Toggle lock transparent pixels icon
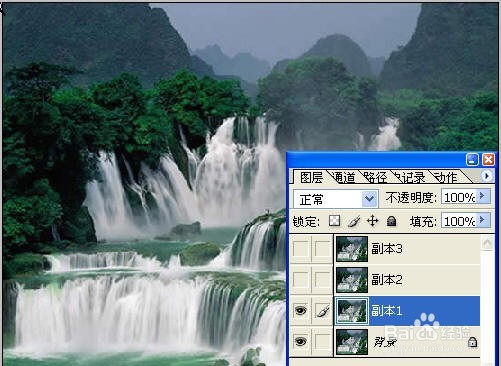Screen dimensions: 501x366 pos(334,220)
